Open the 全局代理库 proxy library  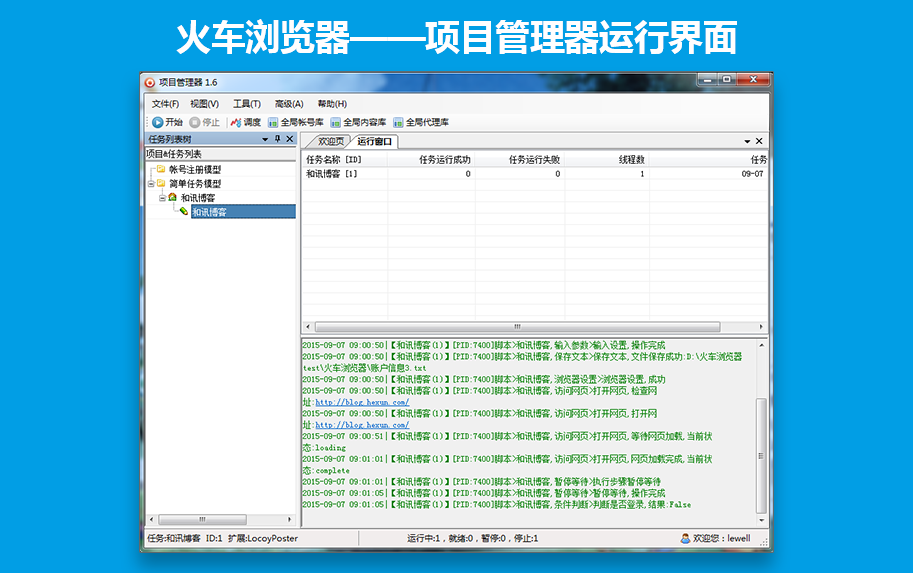click(421, 122)
